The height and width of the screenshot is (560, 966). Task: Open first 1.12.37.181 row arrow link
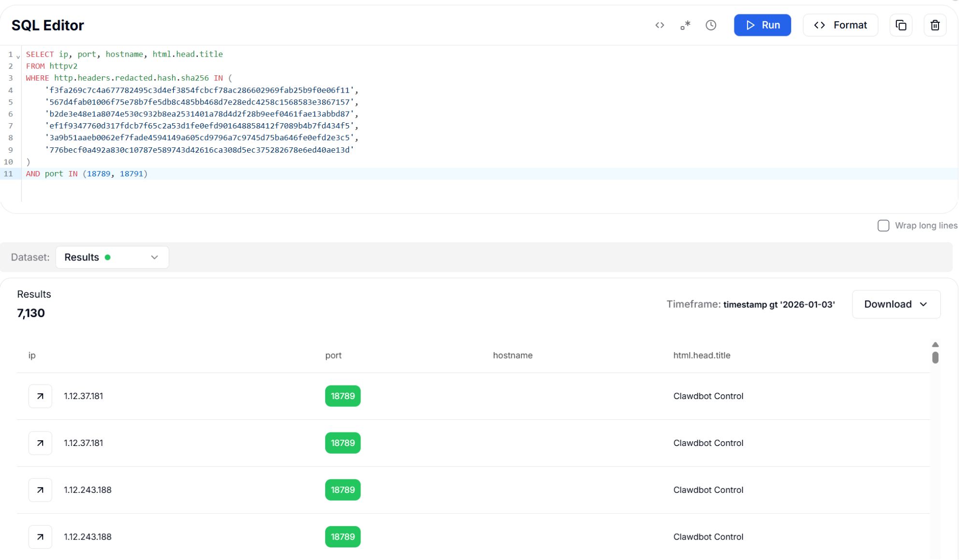40,396
